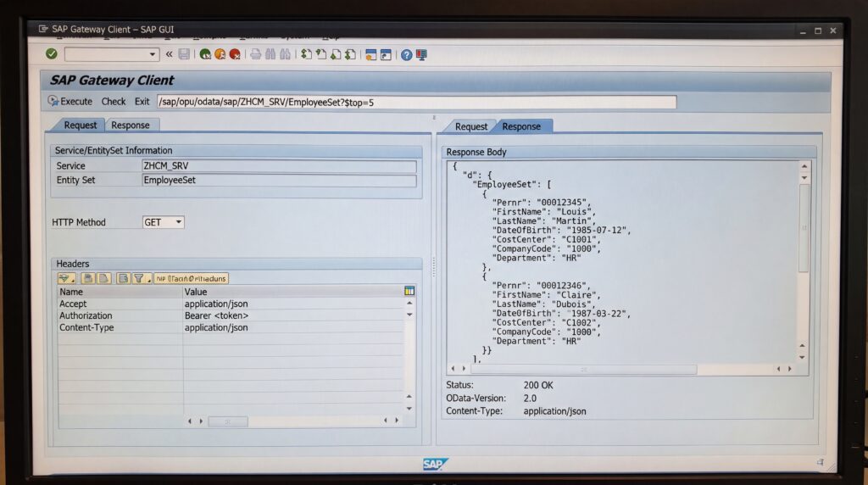Click the Find binoculars icon
868x485 pixels.
[270, 54]
